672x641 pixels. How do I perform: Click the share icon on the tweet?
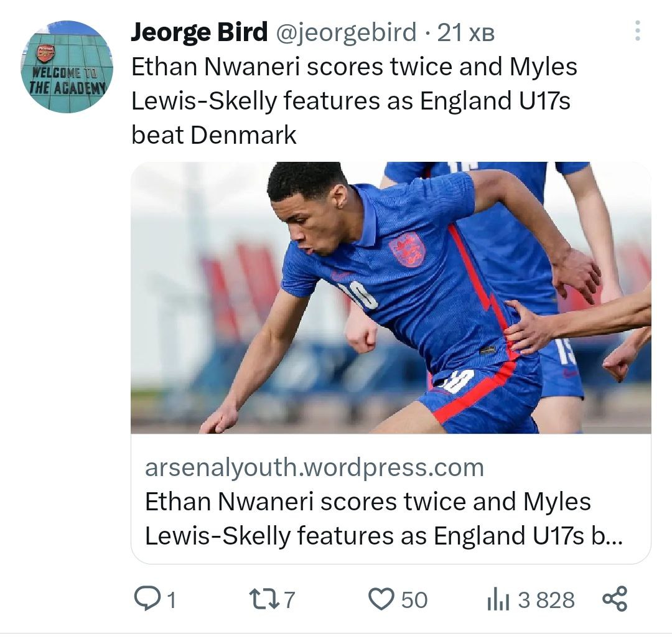click(x=615, y=599)
